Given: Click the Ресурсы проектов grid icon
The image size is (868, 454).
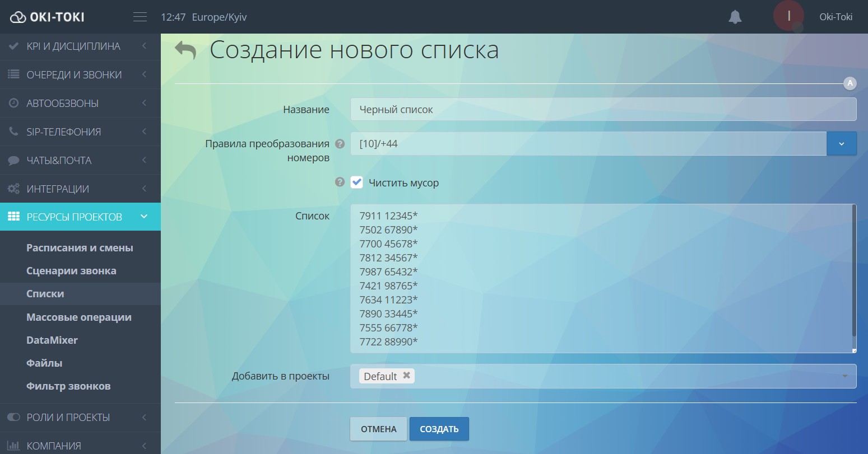Looking at the screenshot, I should [13, 217].
